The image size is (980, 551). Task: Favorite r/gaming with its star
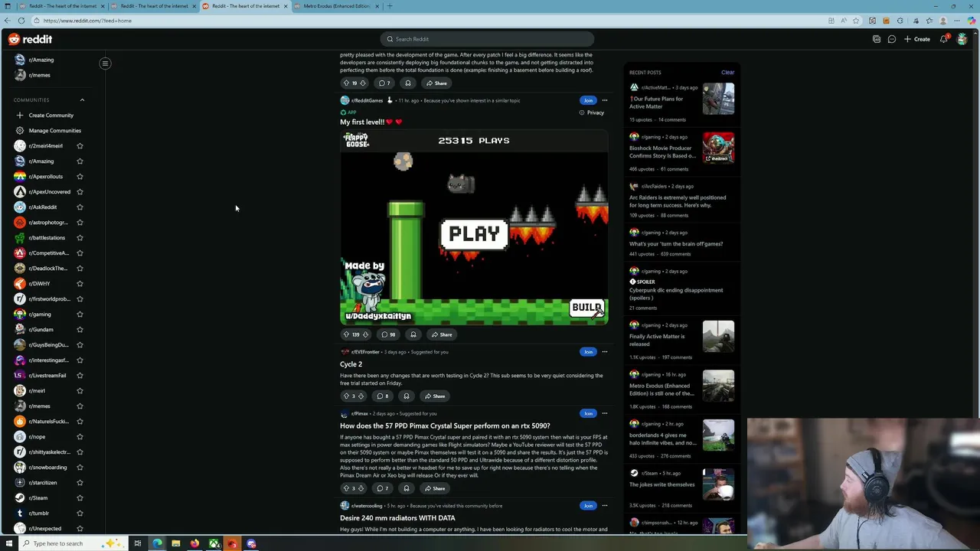pos(80,315)
